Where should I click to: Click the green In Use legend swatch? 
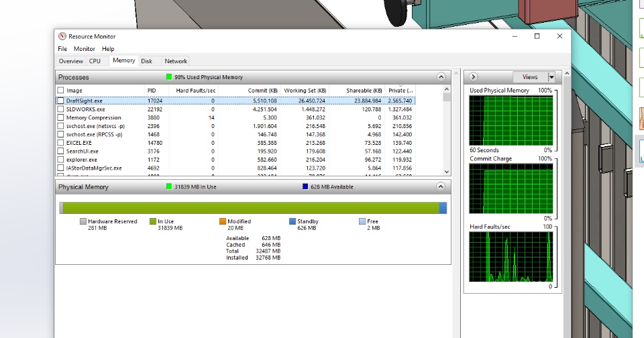153,221
